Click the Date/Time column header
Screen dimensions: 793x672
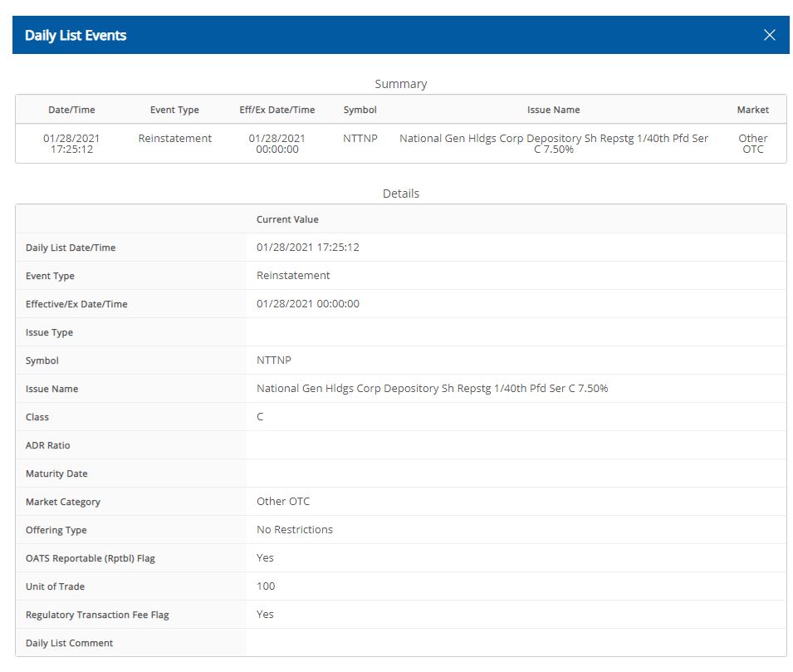tap(71, 110)
